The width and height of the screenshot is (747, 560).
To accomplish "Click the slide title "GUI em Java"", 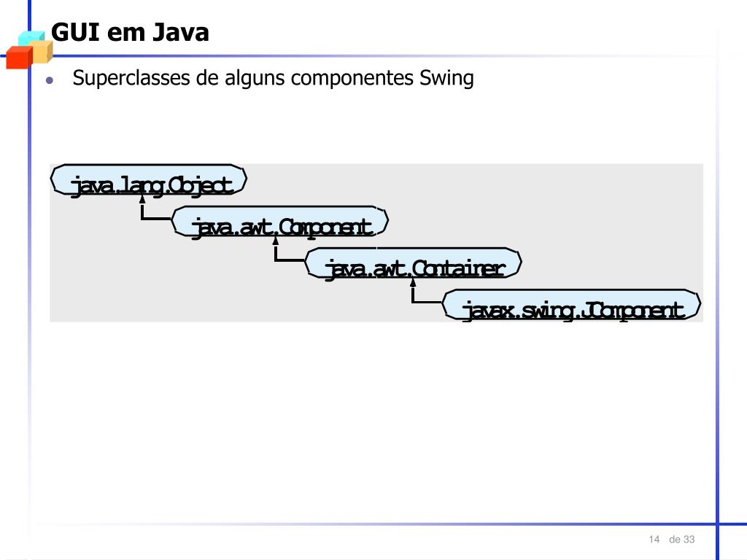I will 130,32.
